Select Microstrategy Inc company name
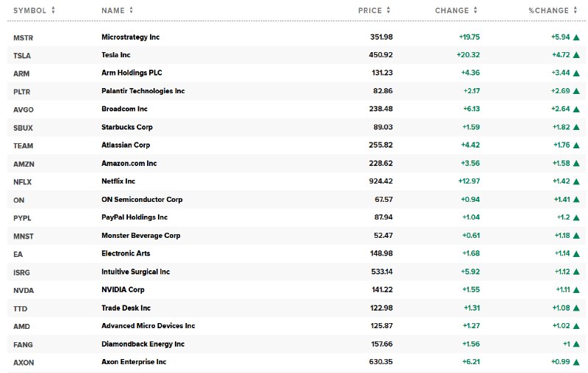Screen dimensions: 588x373 131,37
